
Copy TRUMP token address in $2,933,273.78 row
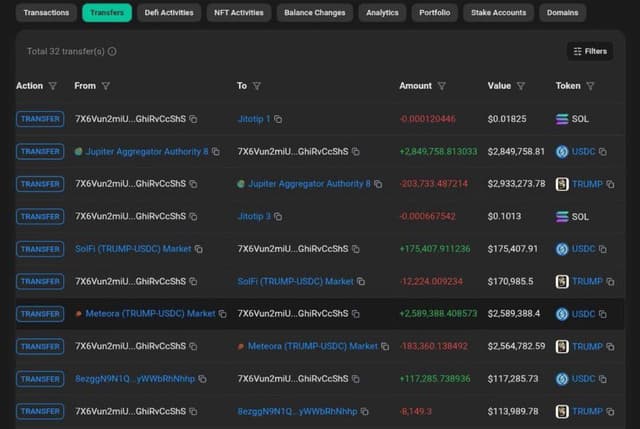(x=610, y=184)
